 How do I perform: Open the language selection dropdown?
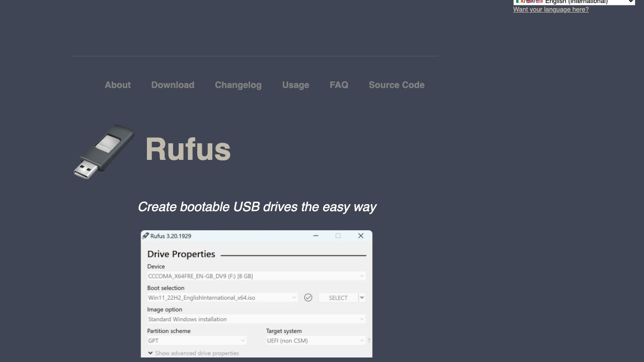click(574, 2)
